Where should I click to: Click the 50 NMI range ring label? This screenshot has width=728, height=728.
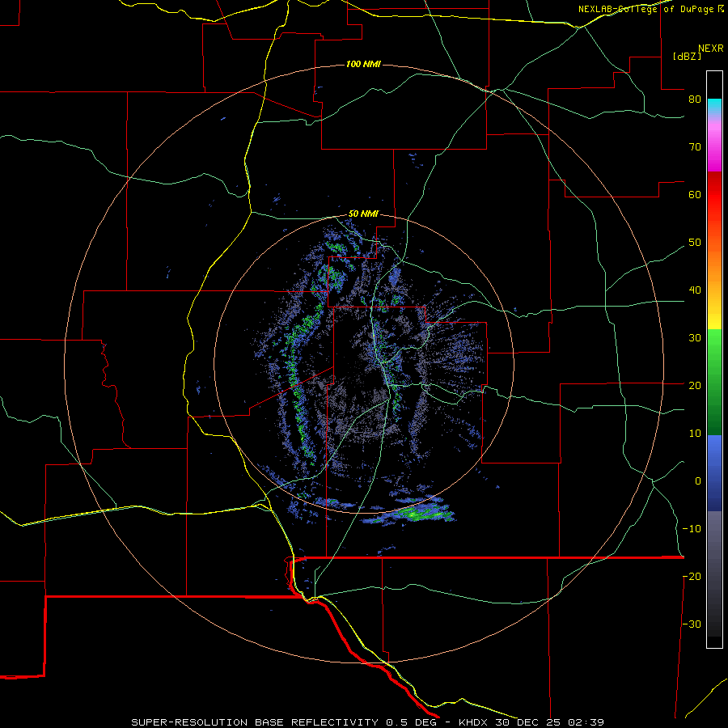pyautogui.click(x=363, y=214)
